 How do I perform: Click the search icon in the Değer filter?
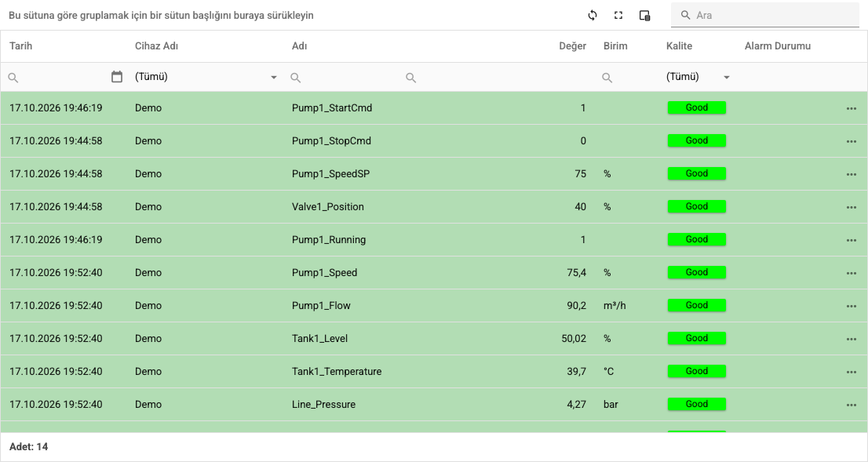click(x=410, y=78)
